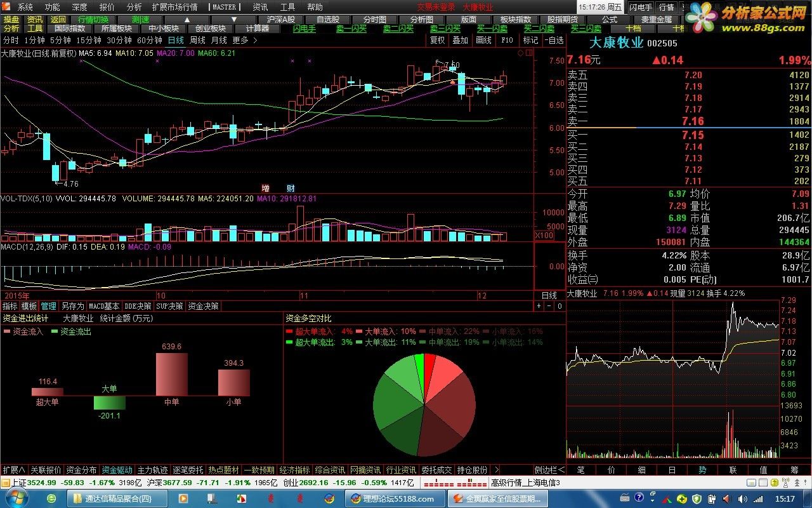This screenshot has width=812, height=508.
Task: Switch to the 持仓股份 bottom tab
Action: coord(472,470)
